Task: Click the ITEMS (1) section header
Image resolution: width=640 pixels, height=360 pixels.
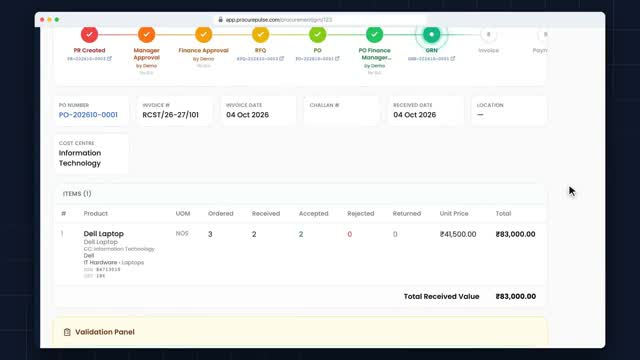Action: coord(77,193)
